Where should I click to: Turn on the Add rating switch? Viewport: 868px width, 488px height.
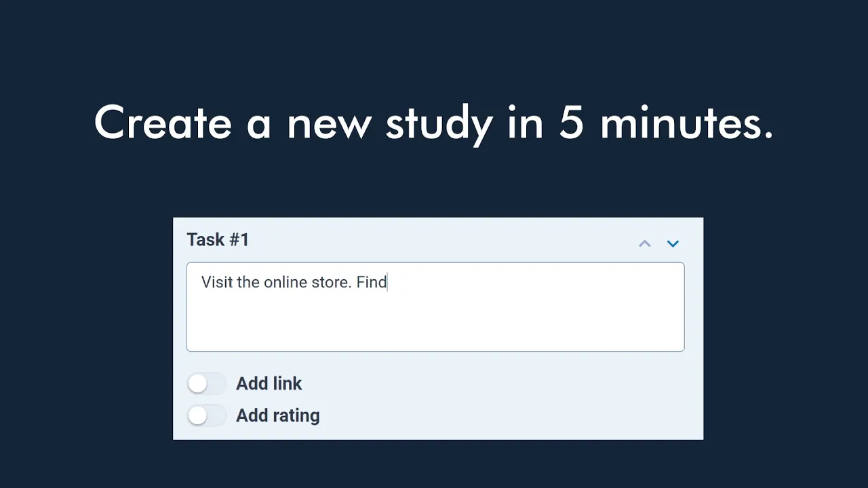click(206, 415)
